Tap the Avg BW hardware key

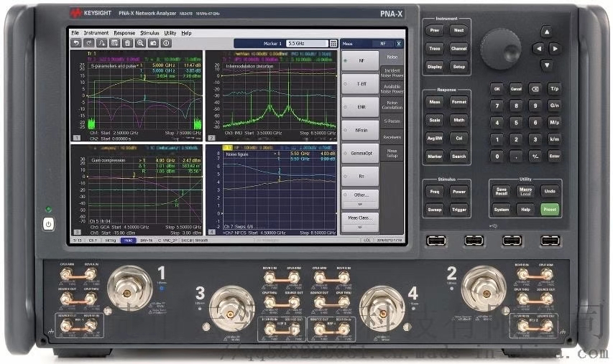[435, 139]
